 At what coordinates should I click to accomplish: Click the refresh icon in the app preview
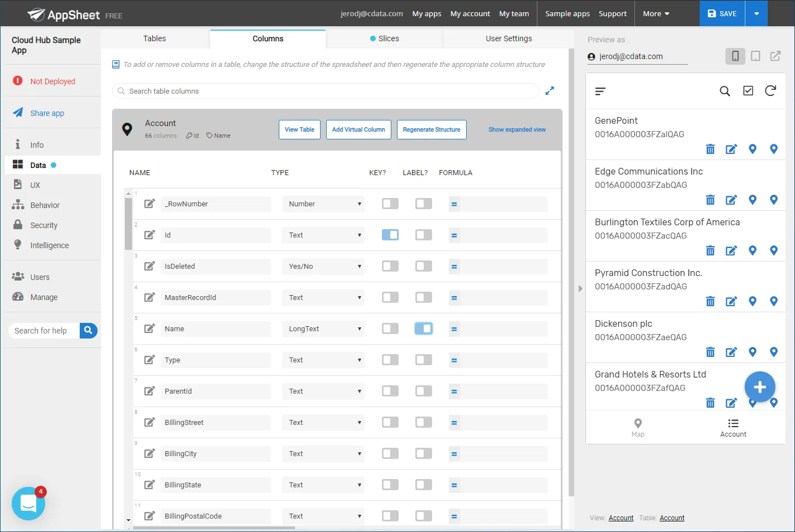pos(770,91)
